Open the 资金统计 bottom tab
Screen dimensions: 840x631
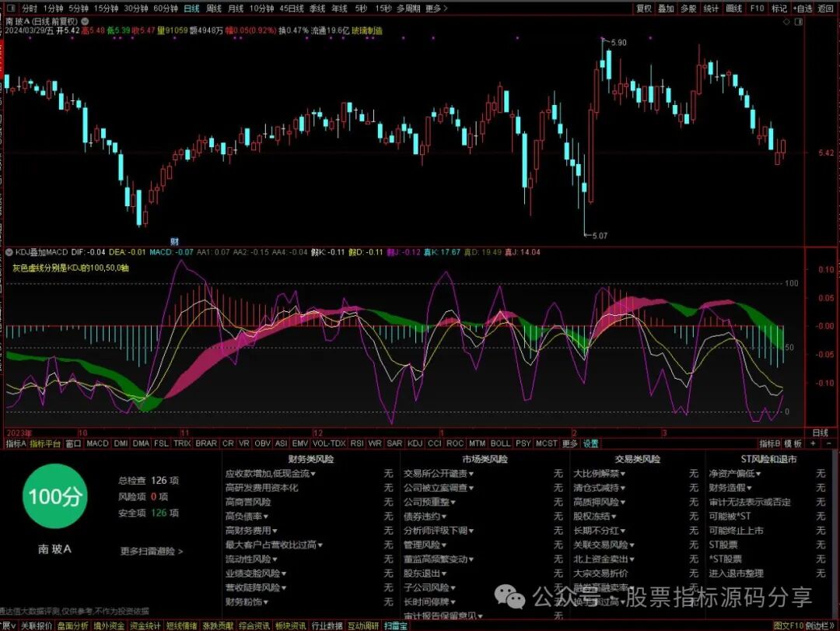[145, 626]
